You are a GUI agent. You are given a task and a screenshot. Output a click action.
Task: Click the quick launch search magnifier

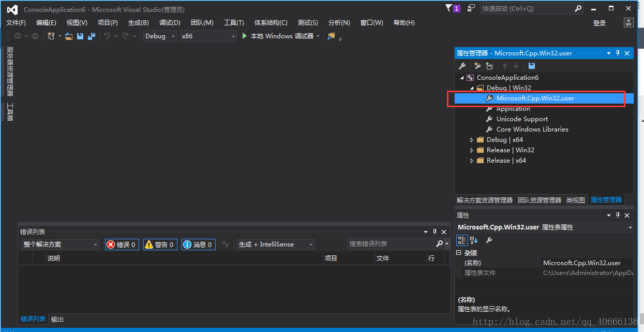pos(578,9)
